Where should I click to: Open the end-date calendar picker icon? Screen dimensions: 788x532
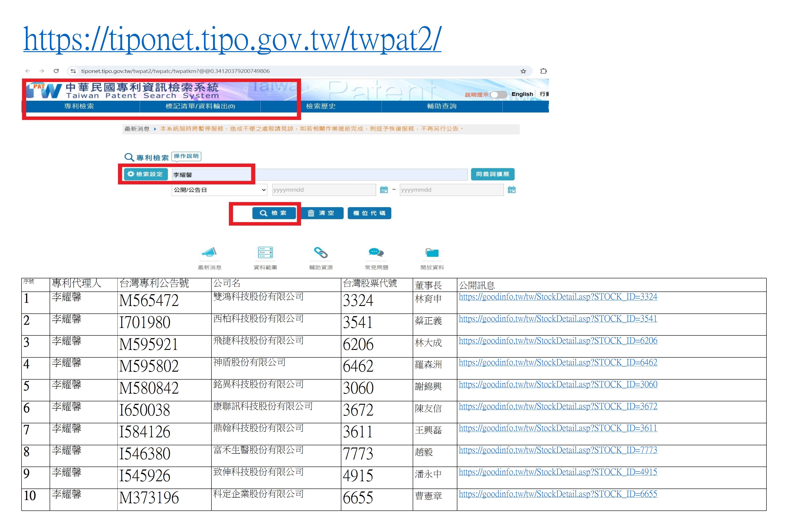pyautogui.click(x=512, y=190)
